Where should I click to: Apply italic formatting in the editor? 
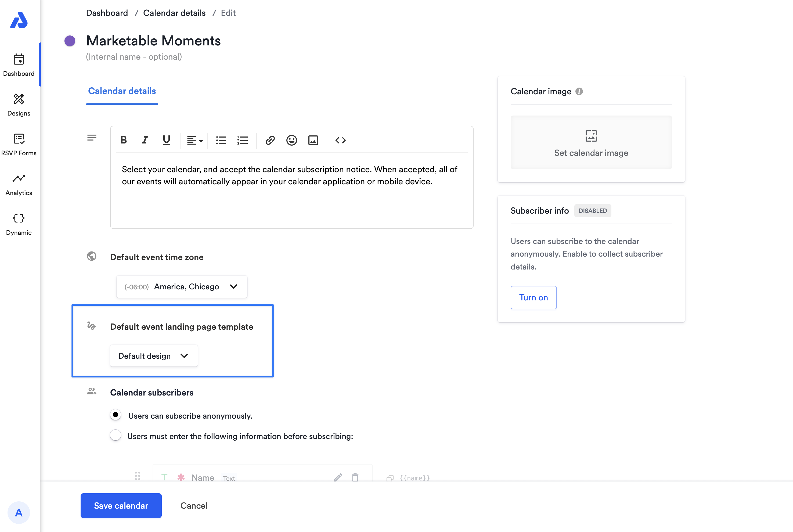pos(145,140)
